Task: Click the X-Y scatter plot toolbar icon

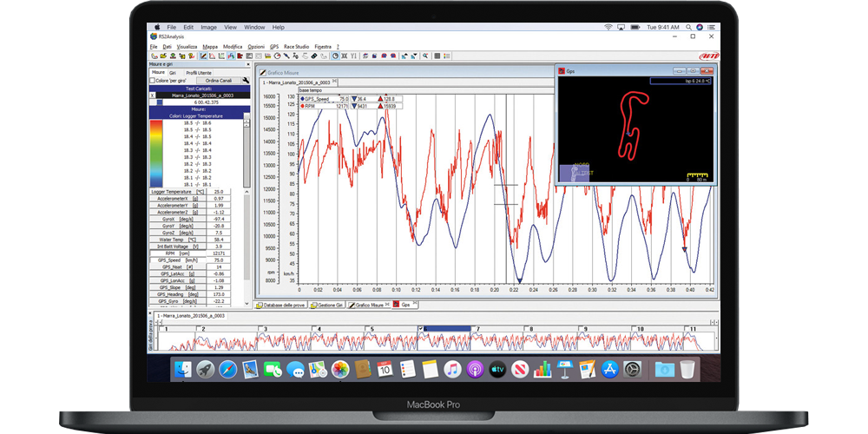Action: [221, 56]
